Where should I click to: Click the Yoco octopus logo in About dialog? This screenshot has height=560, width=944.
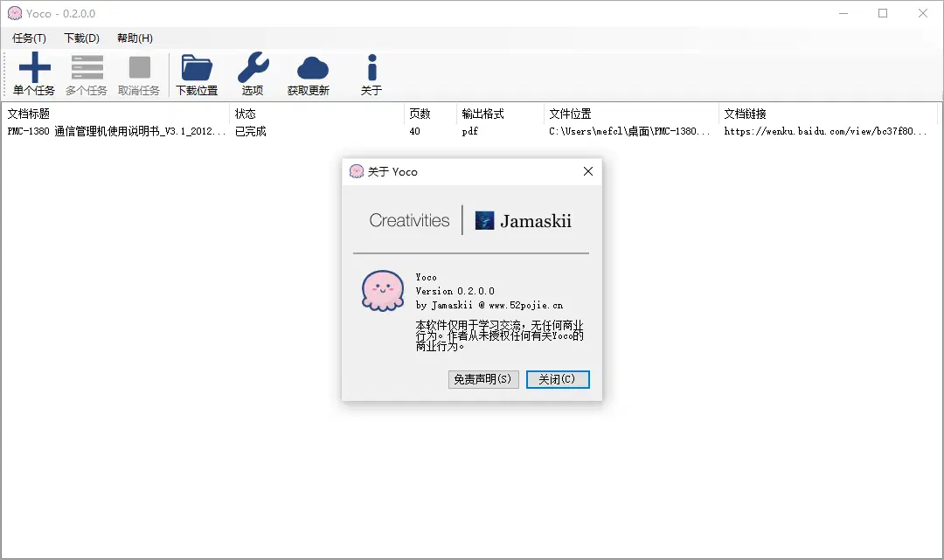383,291
